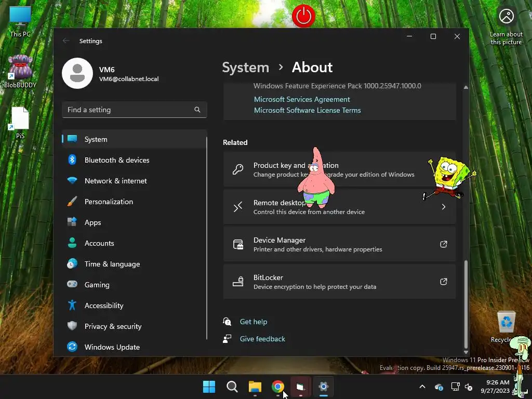The image size is (532, 399).
Task: Open taskbar Search magnifier
Action: (x=232, y=387)
